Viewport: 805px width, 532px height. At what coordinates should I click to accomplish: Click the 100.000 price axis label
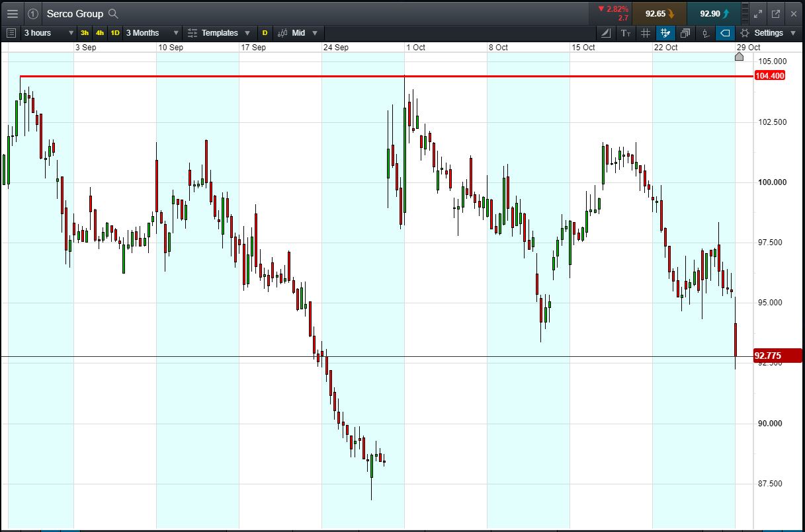tap(771, 182)
